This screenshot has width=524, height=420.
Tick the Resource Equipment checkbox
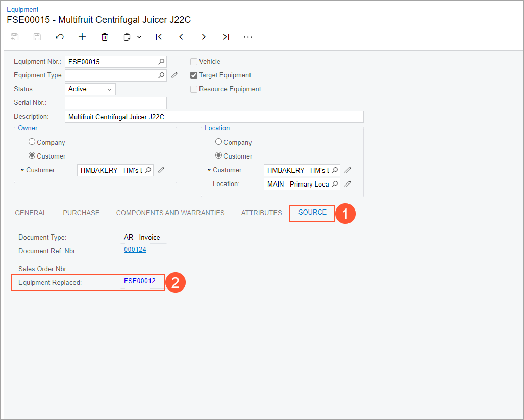[194, 89]
